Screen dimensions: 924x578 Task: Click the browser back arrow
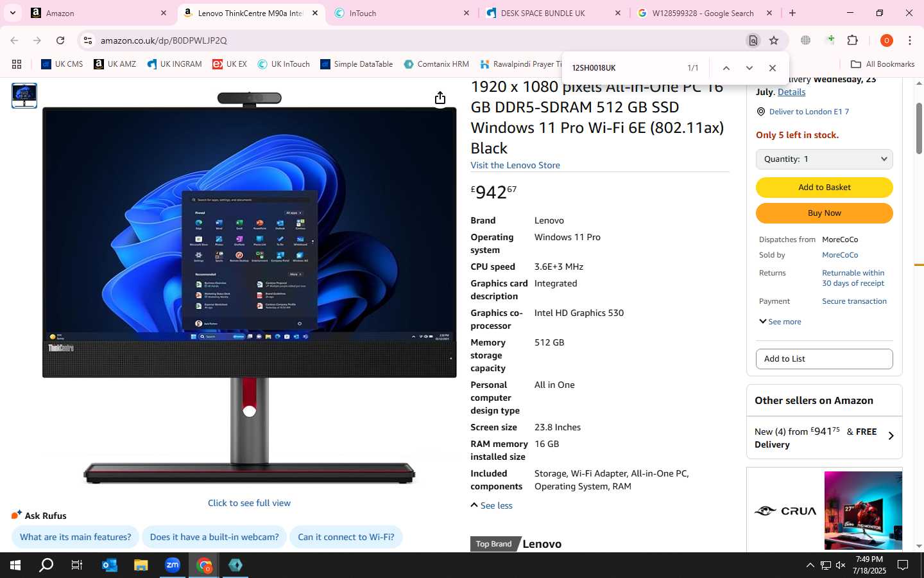(x=14, y=40)
